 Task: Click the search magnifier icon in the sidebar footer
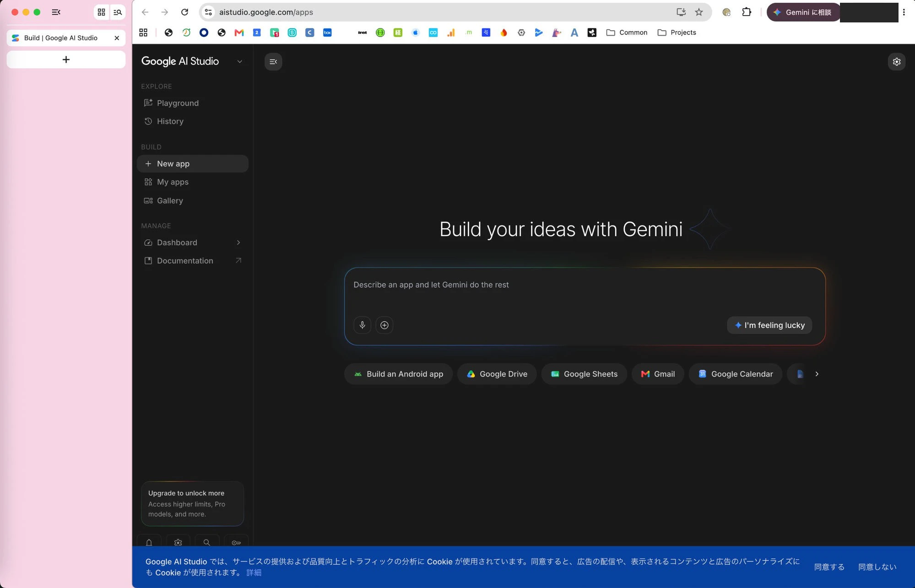click(x=207, y=542)
